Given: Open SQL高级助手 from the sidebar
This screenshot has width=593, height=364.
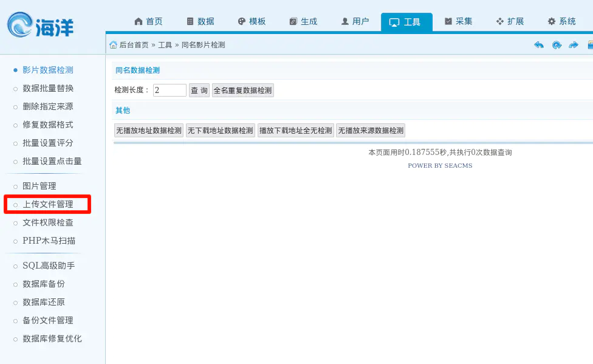Looking at the screenshot, I should click(49, 266).
